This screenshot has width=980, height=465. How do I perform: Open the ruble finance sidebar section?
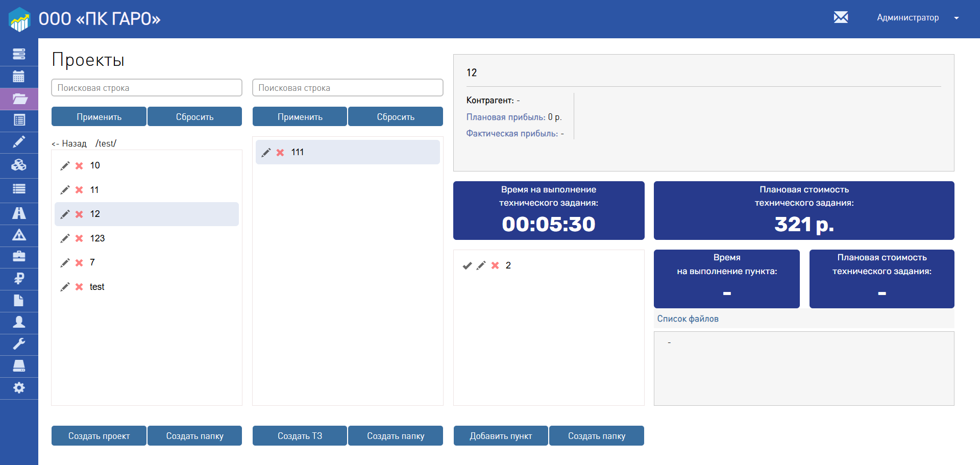(19, 279)
